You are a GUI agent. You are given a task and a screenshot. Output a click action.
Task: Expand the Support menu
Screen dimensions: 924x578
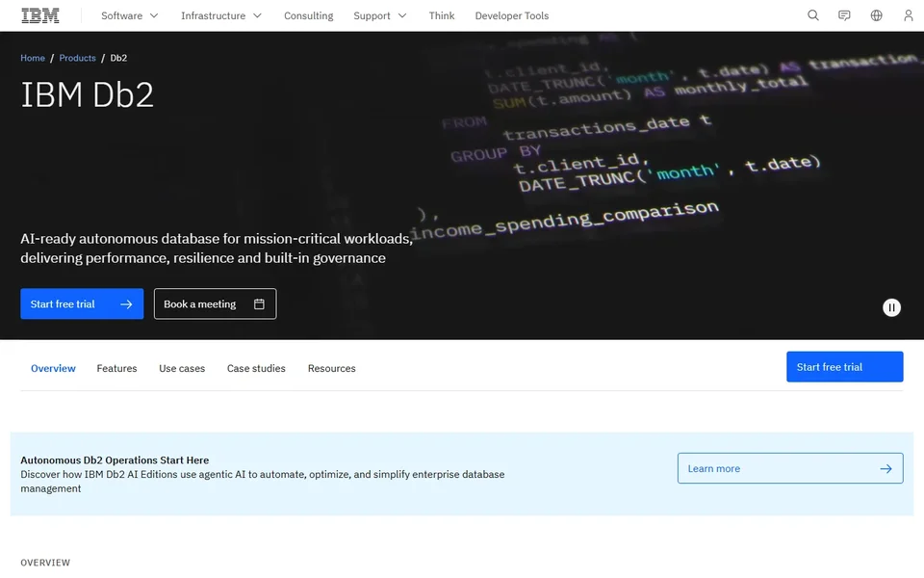pyautogui.click(x=379, y=16)
